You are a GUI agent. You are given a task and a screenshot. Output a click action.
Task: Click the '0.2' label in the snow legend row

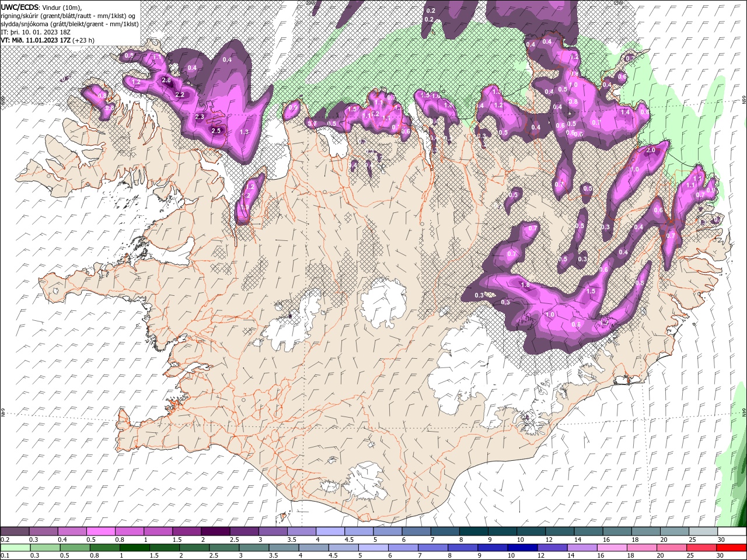tap(5, 540)
